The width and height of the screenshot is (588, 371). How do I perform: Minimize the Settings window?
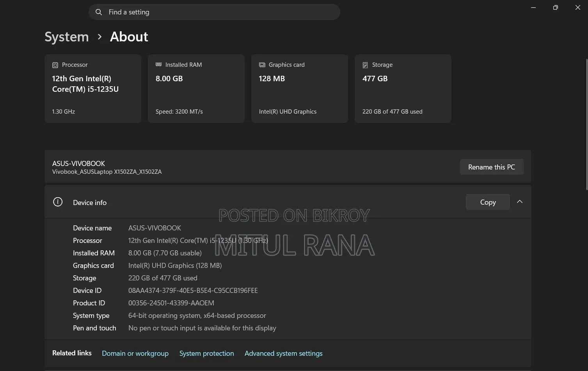[x=533, y=7]
